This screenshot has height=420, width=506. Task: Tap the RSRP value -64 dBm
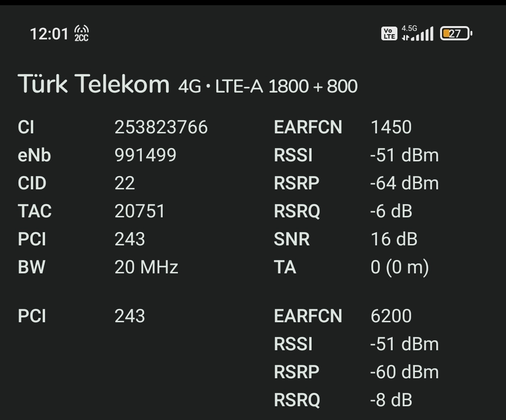click(x=405, y=183)
